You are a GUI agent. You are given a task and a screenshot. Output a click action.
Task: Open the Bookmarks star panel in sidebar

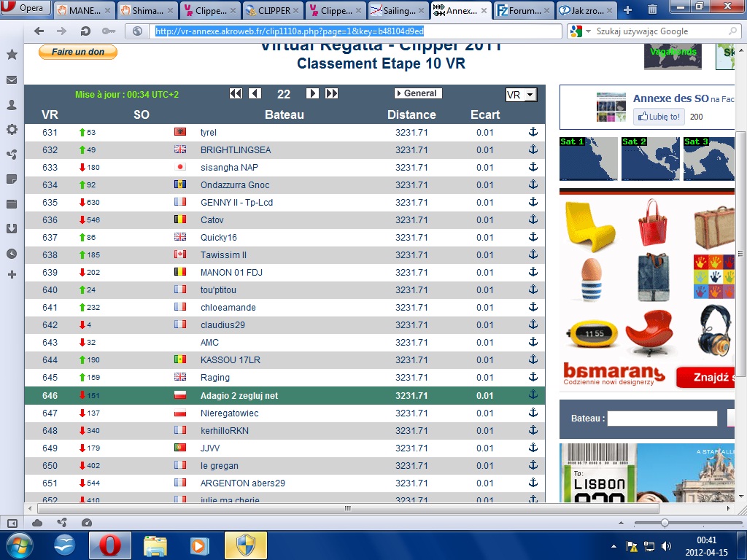[x=12, y=55]
